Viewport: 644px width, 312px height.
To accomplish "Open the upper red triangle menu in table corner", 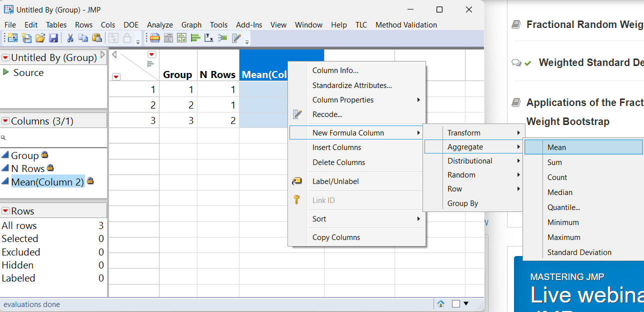I will [x=152, y=54].
